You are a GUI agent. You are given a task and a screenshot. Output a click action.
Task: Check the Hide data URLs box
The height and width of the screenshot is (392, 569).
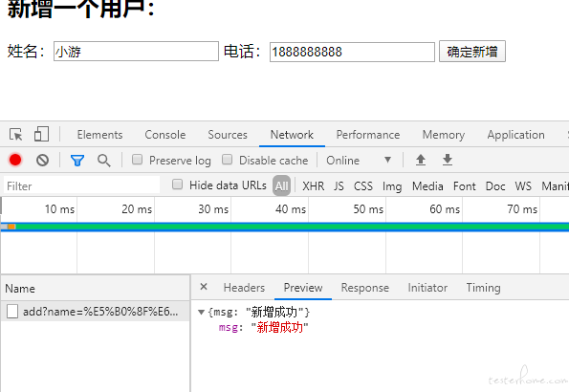(177, 185)
